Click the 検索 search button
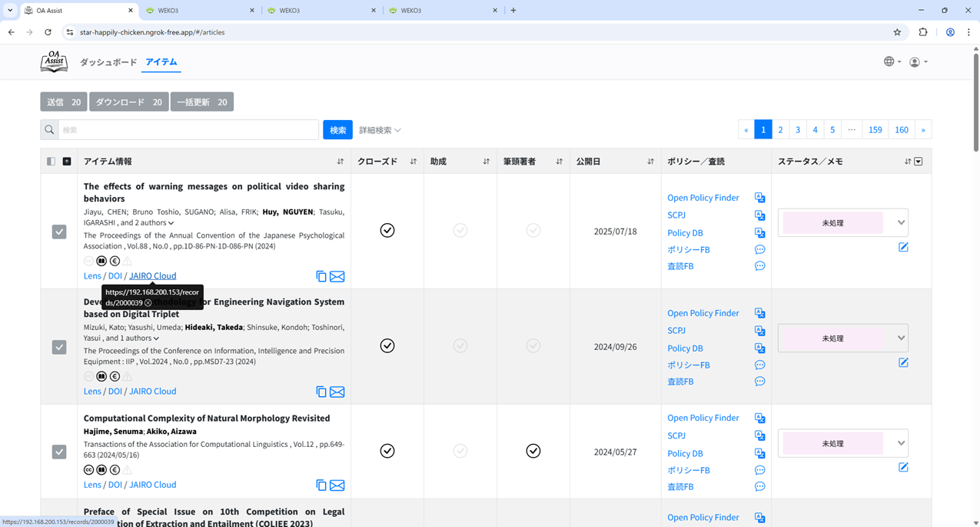The height and width of the screenshot is (527, 980). point(337,129)
